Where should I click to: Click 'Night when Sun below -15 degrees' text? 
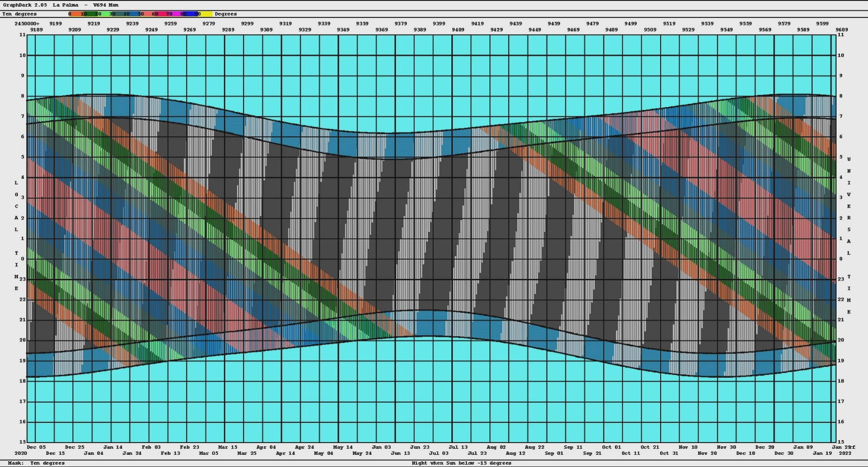[461, 463]
